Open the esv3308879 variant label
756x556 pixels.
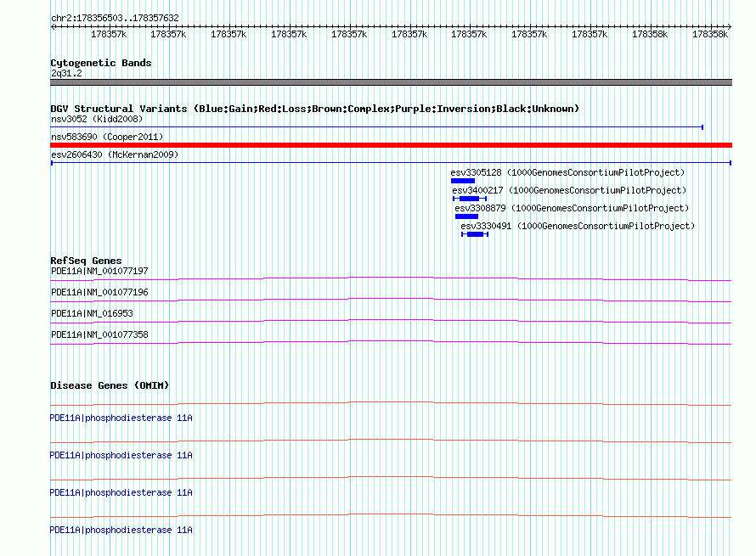[x=572, y=208]
